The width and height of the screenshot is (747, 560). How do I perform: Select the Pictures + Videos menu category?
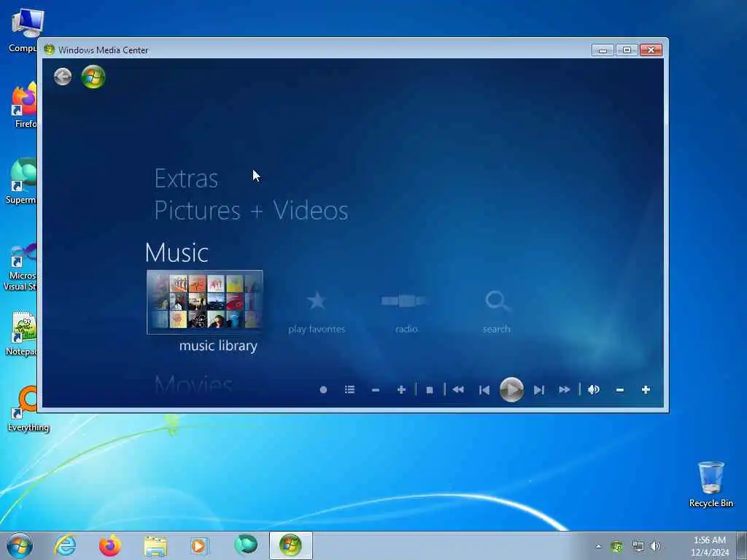tap(251, 211)
